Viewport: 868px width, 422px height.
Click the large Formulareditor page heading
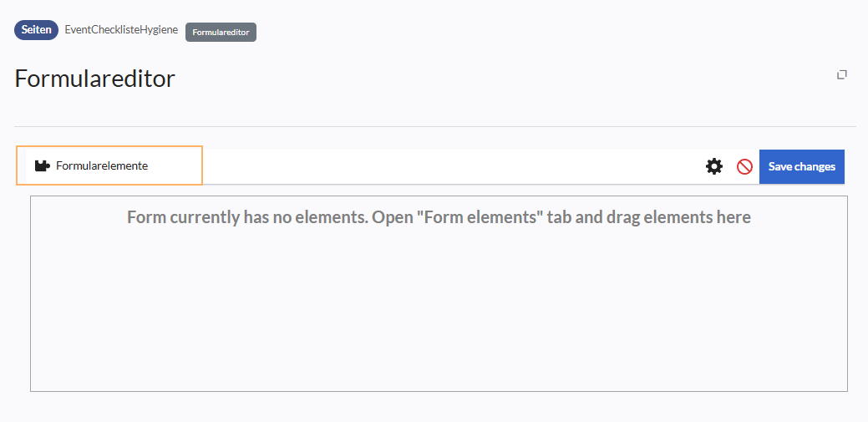[x=94, y=79]
